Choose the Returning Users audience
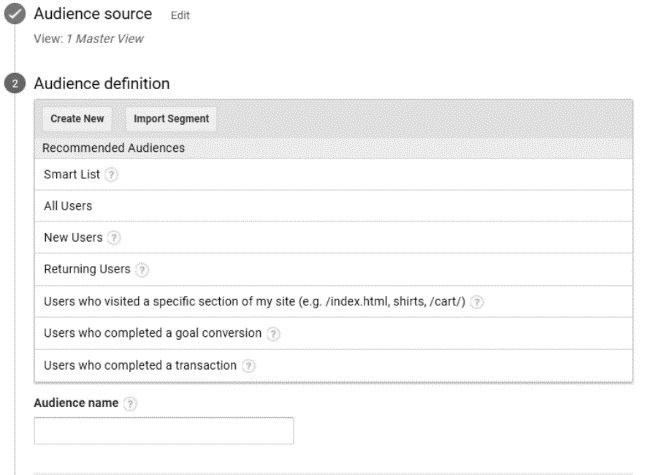 coord(334,270)
